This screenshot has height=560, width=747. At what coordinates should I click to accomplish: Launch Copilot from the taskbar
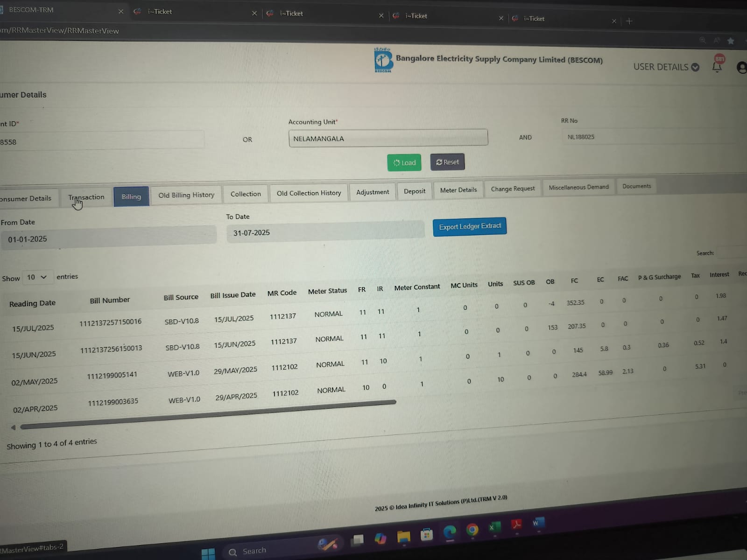click(x=381, y=538)
